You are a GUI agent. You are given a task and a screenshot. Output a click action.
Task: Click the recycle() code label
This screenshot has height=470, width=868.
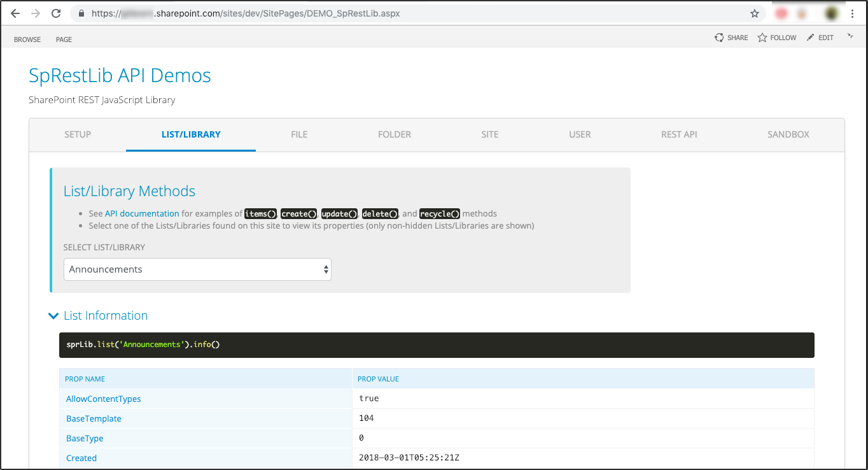pyautogui.click(x=440, y=214)
